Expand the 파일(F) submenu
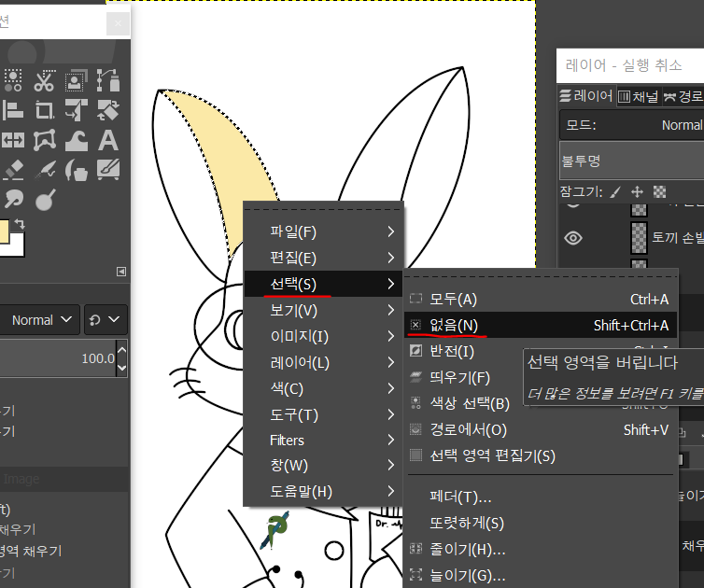 (323, 231)
